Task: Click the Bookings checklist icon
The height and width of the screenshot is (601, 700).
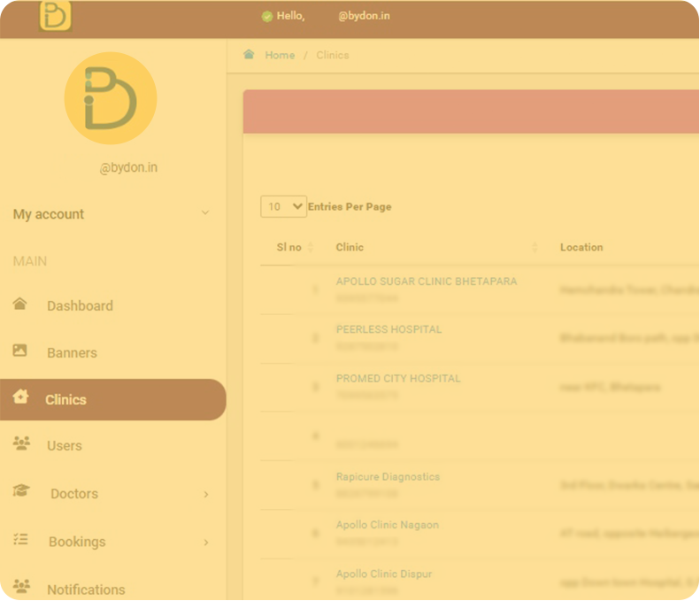Action: [20, 540]
